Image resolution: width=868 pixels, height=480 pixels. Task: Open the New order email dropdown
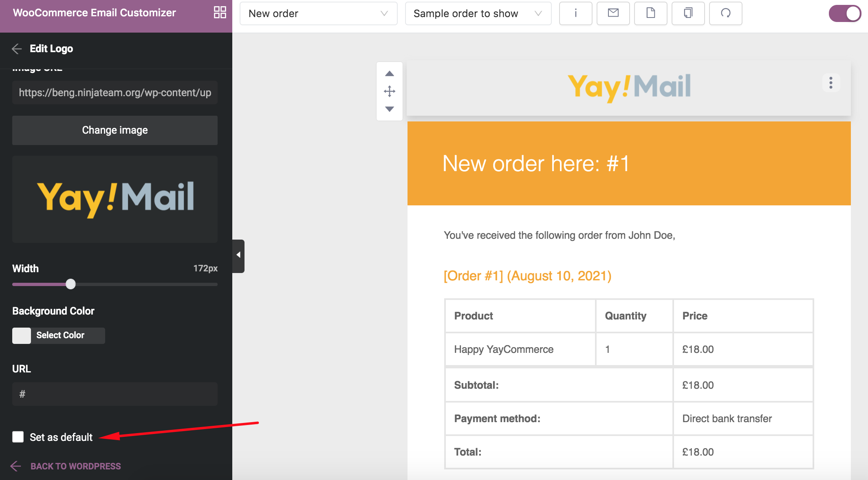click(x=319, y=13)
